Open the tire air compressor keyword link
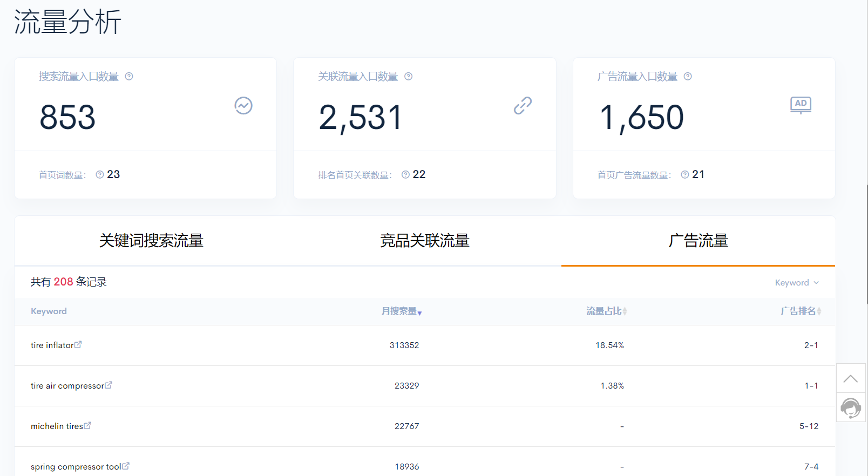This screenshot has width=868, height=476. pyautogui.click(x=67, y=386)
